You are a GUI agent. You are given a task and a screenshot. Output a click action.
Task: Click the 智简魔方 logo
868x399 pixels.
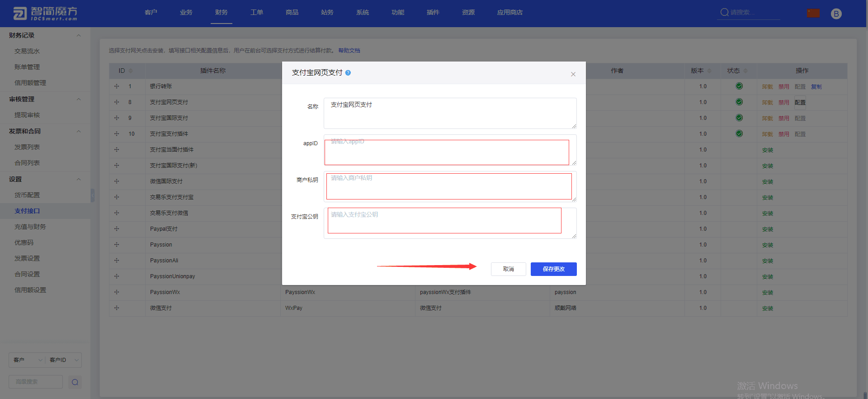45,14
